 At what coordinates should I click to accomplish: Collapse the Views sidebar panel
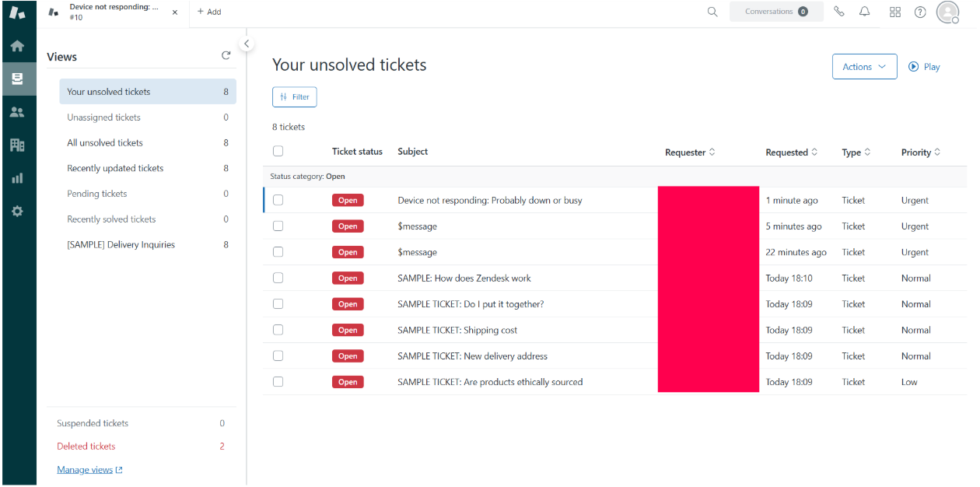click(247, 44)
